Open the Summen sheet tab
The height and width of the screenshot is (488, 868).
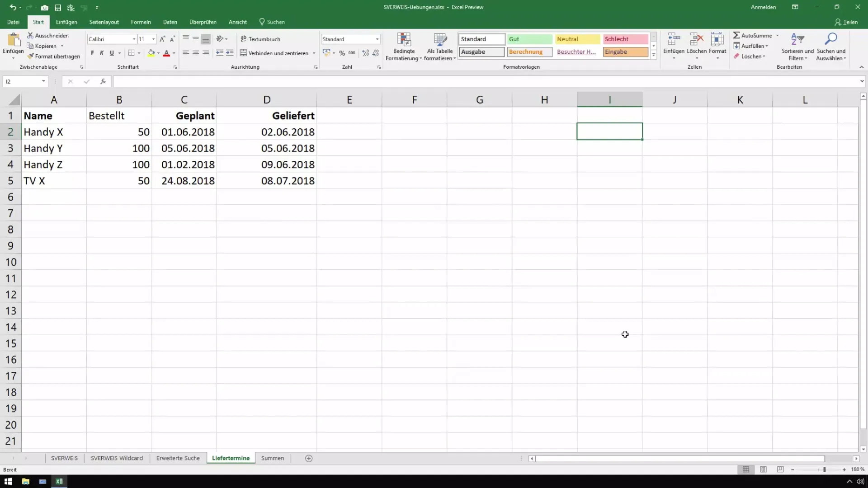pyautogui.click(x=273, y=458)
